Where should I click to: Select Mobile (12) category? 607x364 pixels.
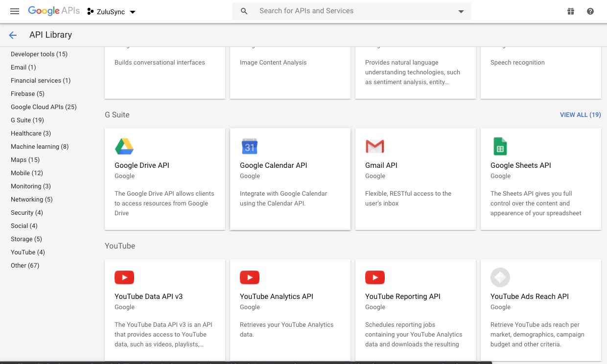tap(27, 173)
